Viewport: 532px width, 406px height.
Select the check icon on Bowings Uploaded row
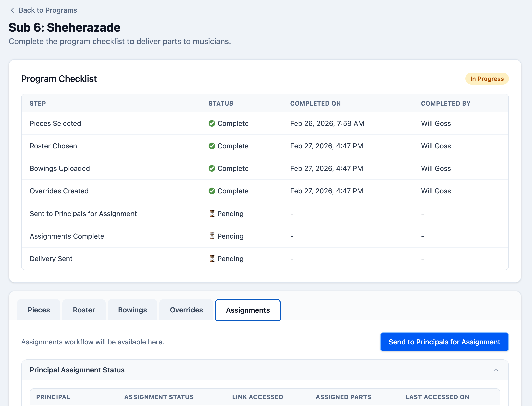[212, 168]
